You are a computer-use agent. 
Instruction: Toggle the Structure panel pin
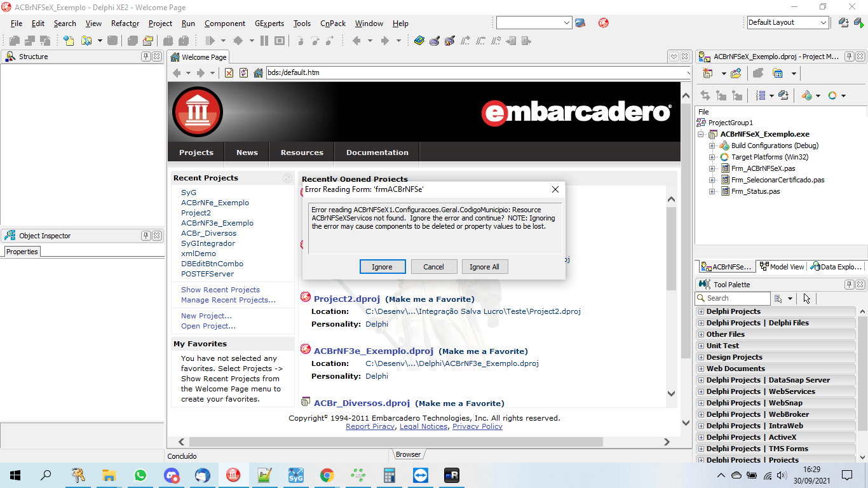pos(146,57)
